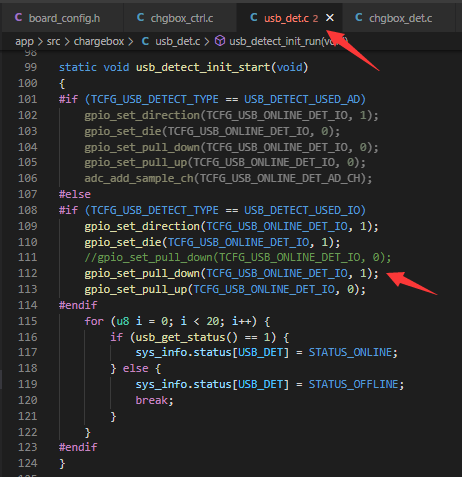This screenshot has height=477, width=462.
Task: Click STATUS_ONLINE on line 117
Action: coord(350,352)
